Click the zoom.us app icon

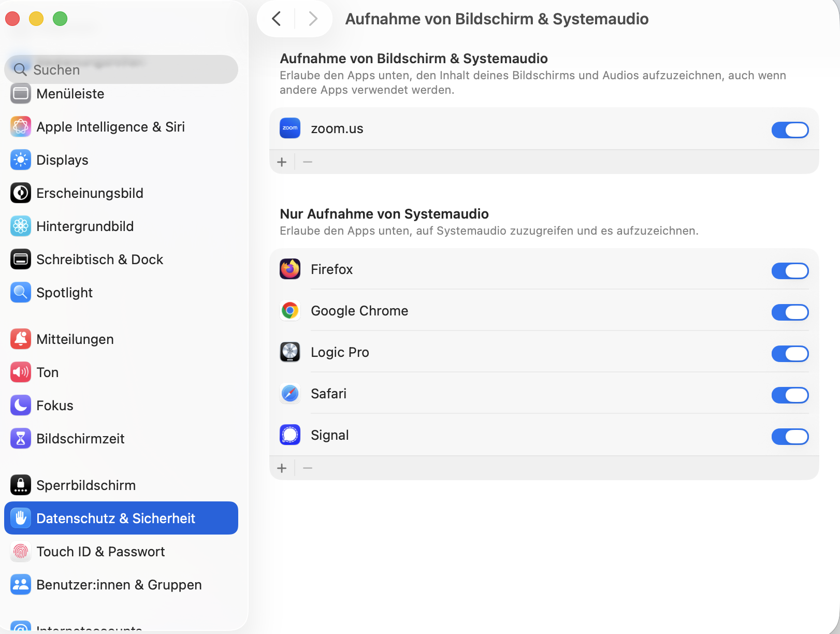[290, 128]
